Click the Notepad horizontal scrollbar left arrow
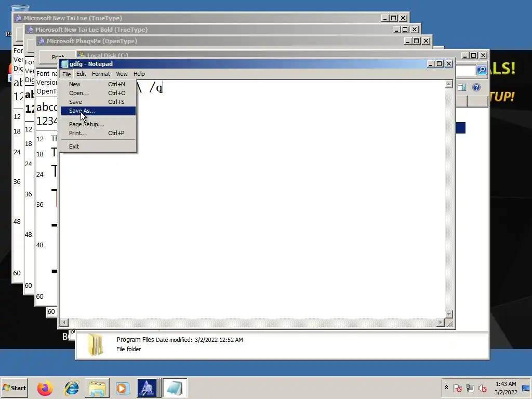 [64, 322]
